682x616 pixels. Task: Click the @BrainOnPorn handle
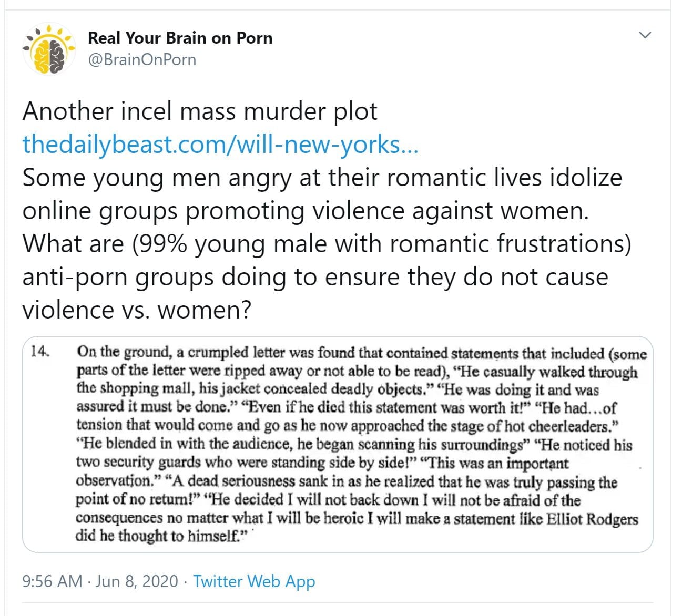pos(142,60)
